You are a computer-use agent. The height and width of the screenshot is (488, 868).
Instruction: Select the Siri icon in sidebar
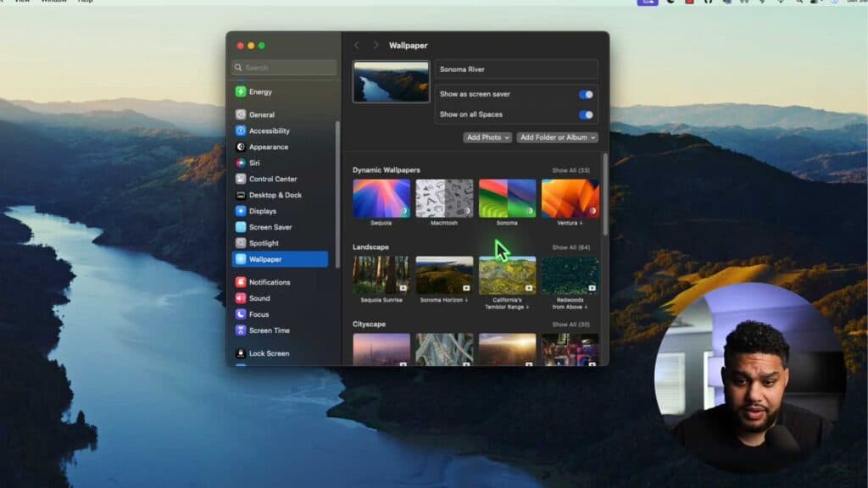[x=240, y=163]
